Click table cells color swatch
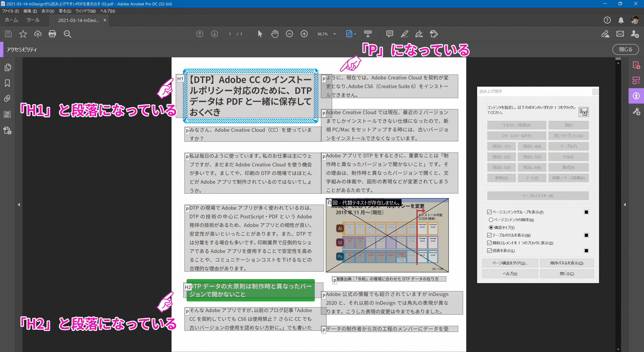The image size is (644, 352). coord(586,235)
